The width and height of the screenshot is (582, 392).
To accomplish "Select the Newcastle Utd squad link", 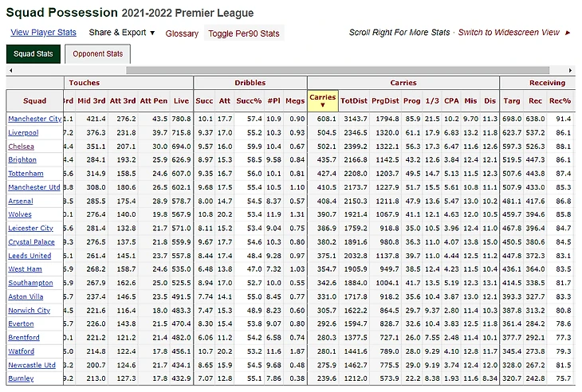I will pyautogui.click(x=32, y=365).
